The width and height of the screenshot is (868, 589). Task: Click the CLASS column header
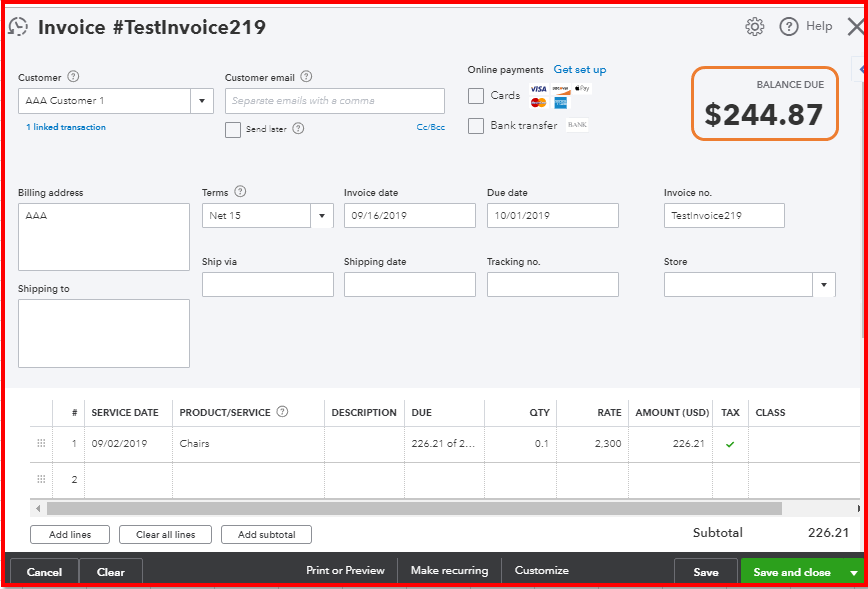[x=771, y=412]
